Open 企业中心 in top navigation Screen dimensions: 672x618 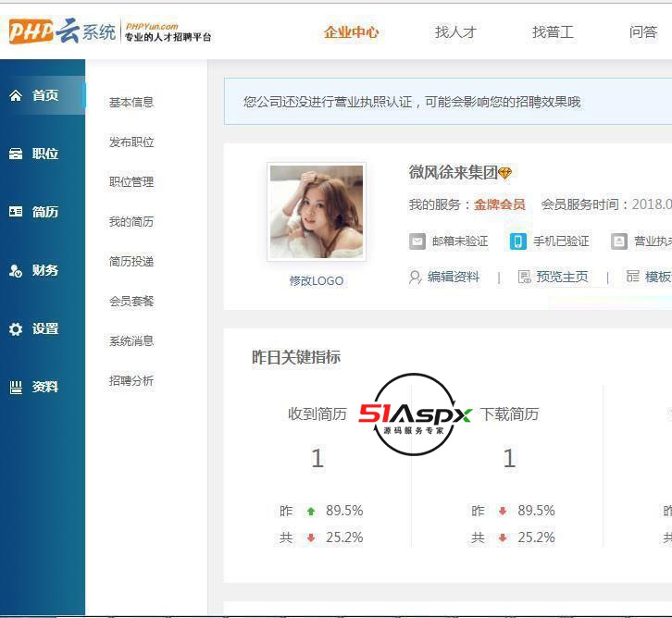pyautogui.click(x=351, y=32)
